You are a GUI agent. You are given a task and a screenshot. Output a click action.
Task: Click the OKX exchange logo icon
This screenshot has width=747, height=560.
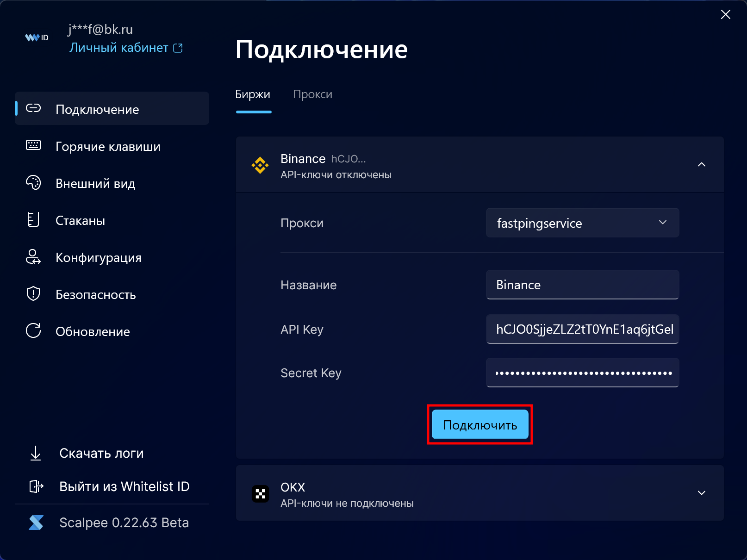(x=260, y=494)
